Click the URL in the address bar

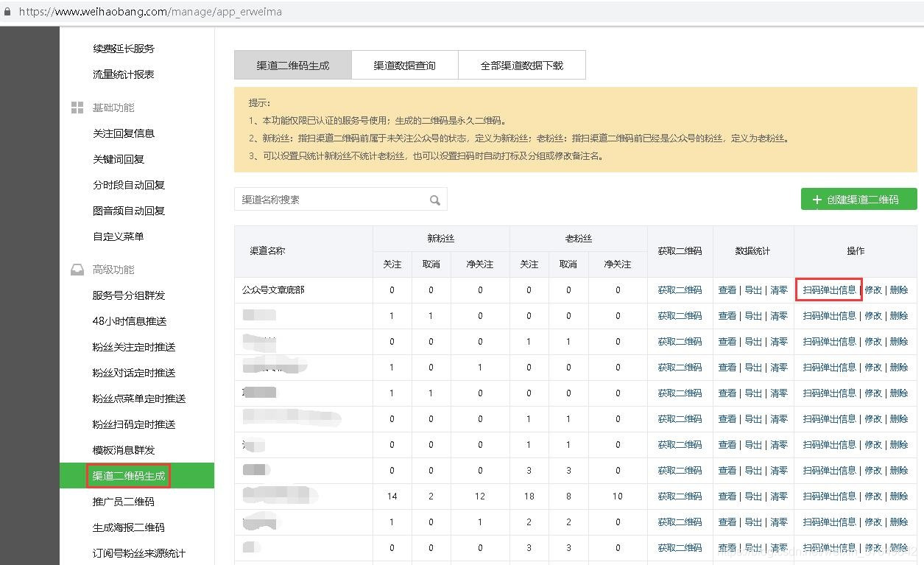coord(150,12)
